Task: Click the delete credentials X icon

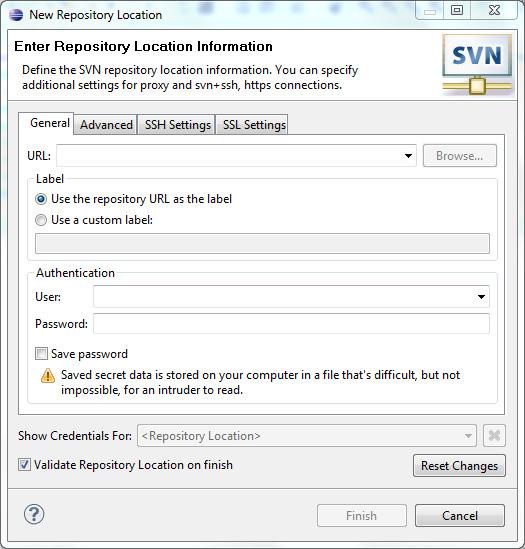Action: click(494, 436)
